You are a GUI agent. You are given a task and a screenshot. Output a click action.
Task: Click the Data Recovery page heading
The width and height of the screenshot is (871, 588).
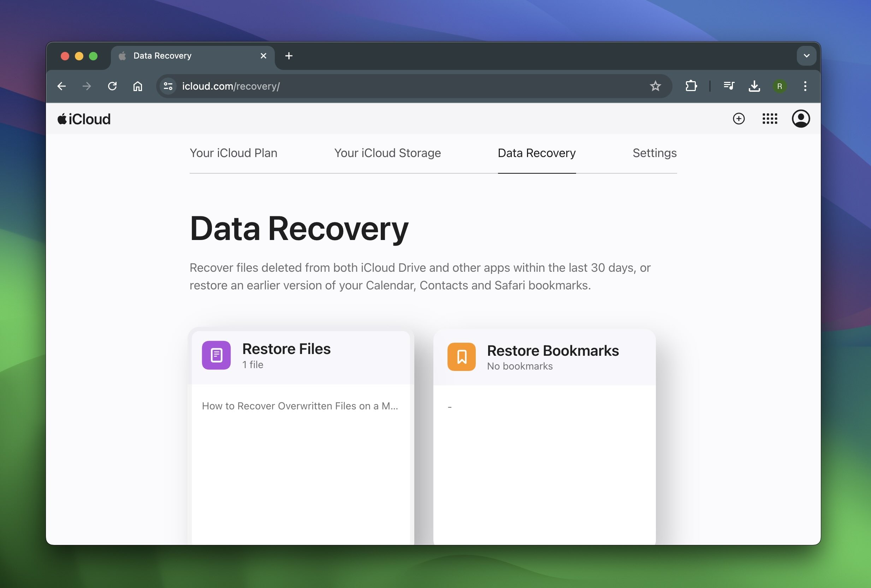point(299,229)
